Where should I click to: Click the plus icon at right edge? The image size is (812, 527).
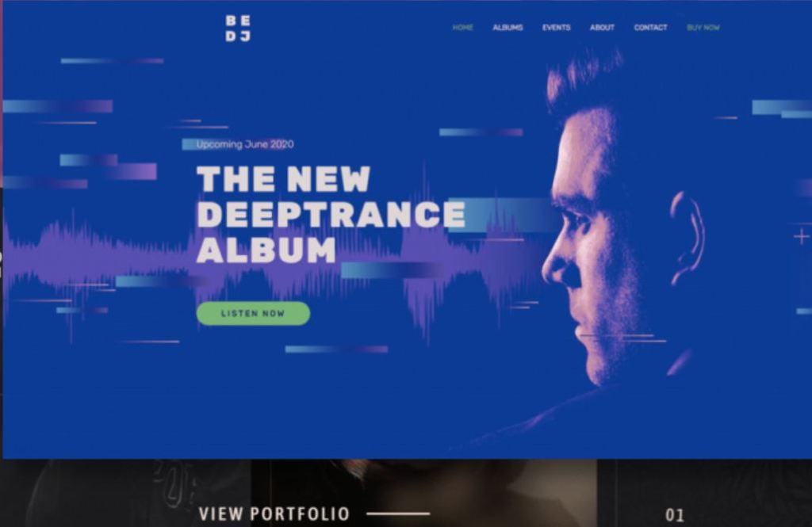[x=801, y=237]
